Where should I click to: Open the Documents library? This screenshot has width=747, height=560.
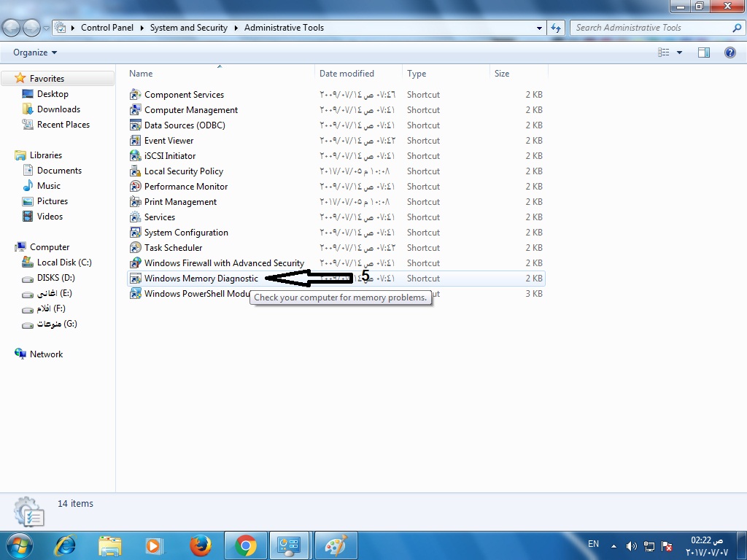pyautogui.click(x=59, y=171)
